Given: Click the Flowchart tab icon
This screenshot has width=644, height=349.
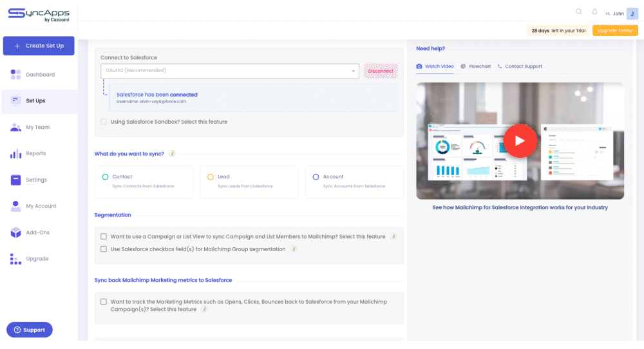Looking at the screenshot, I should tap(463, 66).
